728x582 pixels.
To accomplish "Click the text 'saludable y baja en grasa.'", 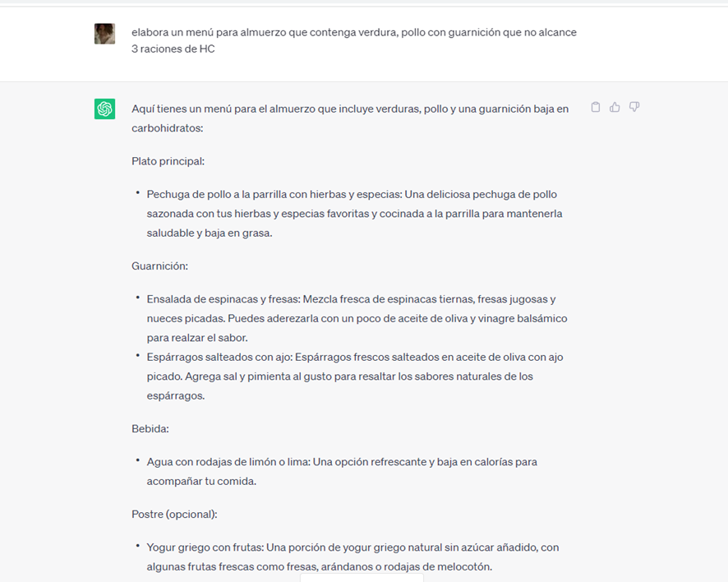I will click(209, 233).
